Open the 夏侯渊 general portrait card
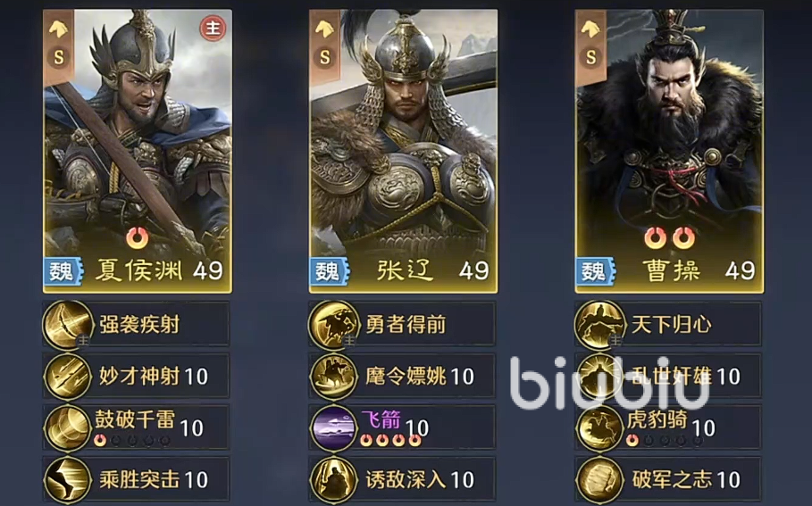This screenshot has height=506, width=812. pyautogui.click(x=138, y=151)
